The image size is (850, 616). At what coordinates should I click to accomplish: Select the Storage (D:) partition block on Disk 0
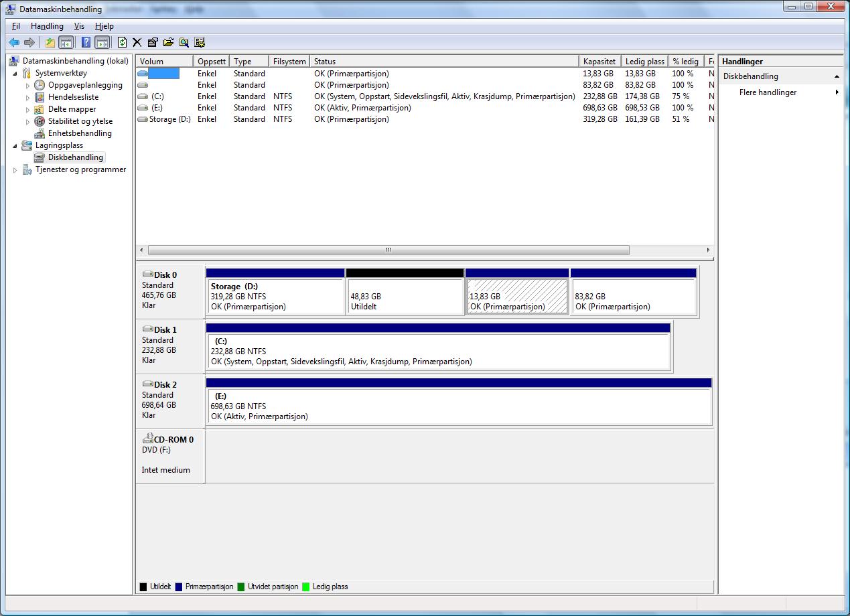pyautogui.click(x=275, y=292)
